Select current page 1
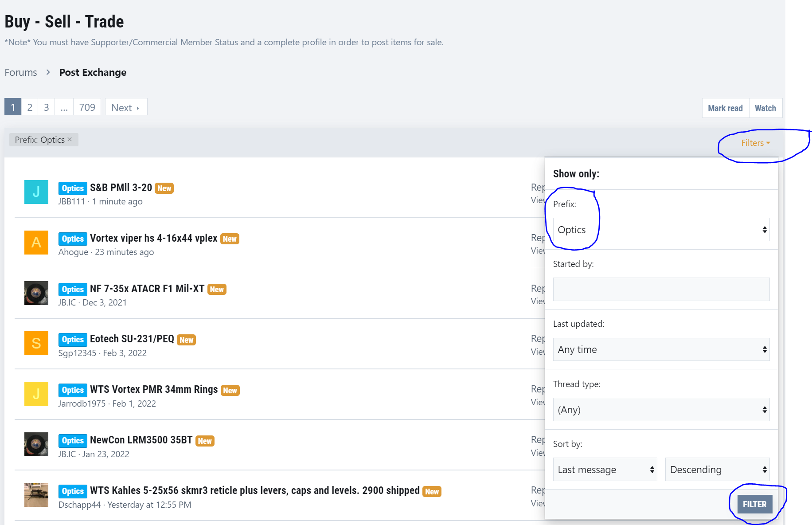The height and width of the screenshot is (525, 812). pos(13,107)
